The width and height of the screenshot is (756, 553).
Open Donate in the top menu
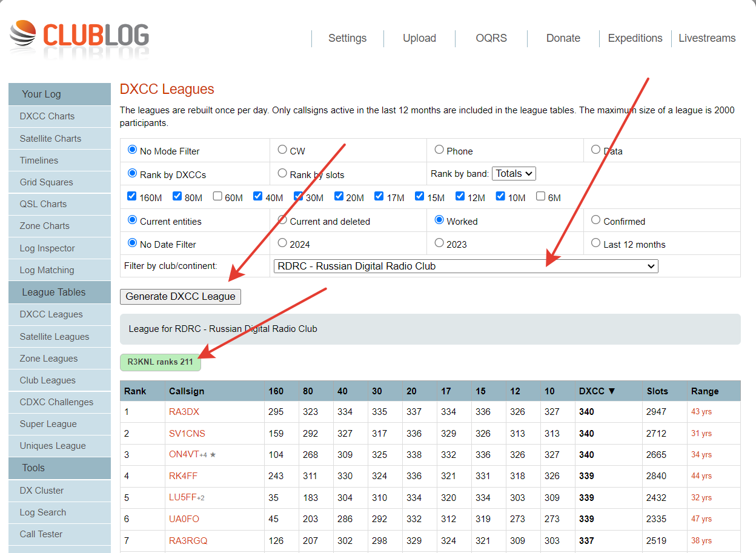coord(563,38)
